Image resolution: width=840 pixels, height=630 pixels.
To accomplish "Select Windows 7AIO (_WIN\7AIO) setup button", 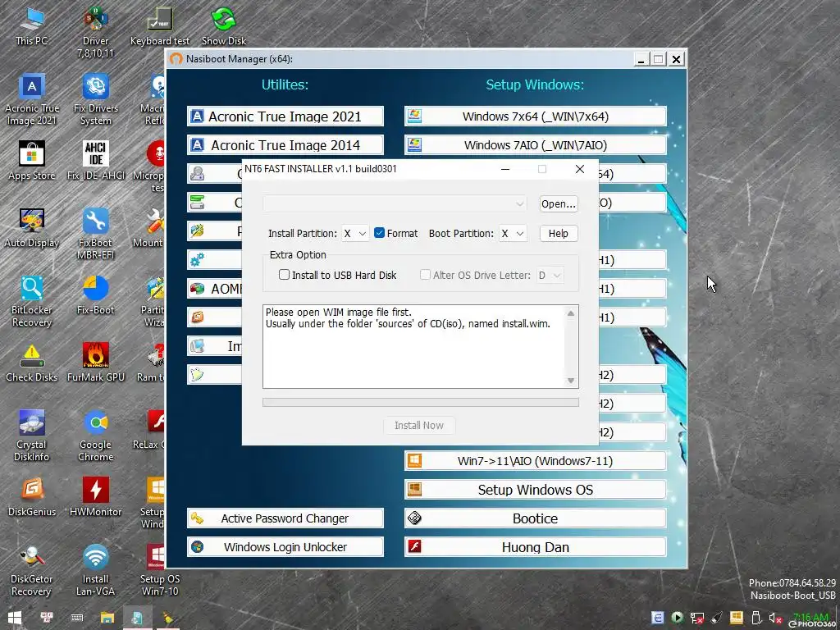I will click(535, 145).
